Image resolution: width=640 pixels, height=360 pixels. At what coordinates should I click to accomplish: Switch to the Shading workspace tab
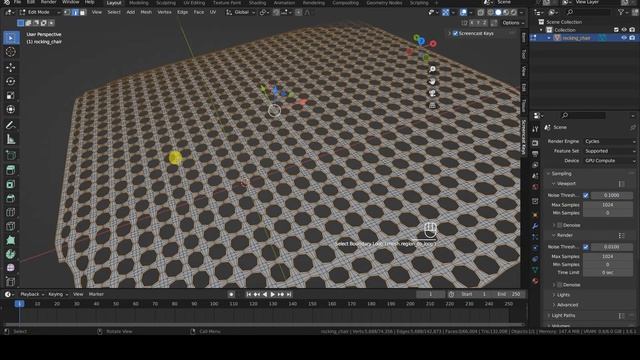pyautogui.click(x=257, y=3)
